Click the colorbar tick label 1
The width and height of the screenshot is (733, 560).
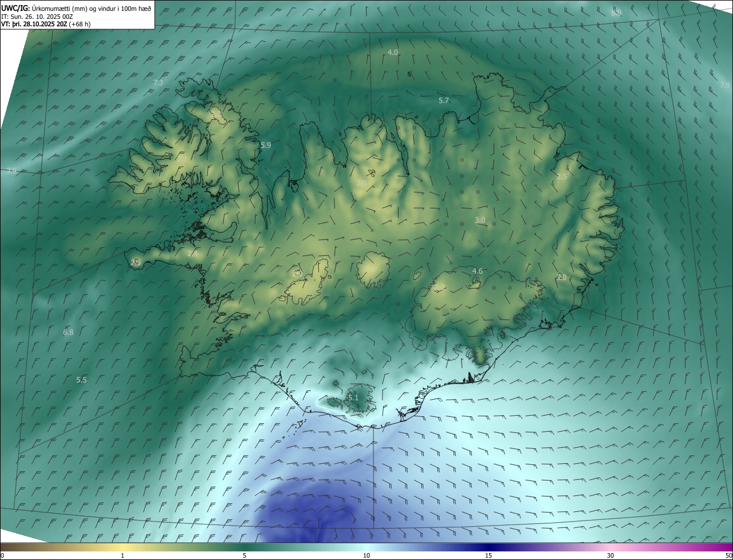click(x=123, y=556)
